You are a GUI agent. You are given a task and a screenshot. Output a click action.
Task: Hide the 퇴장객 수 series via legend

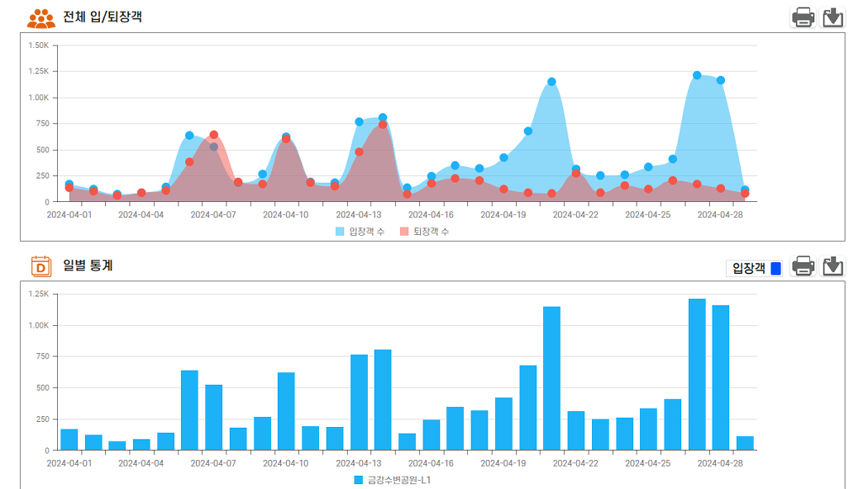click(x=425, y=232)
